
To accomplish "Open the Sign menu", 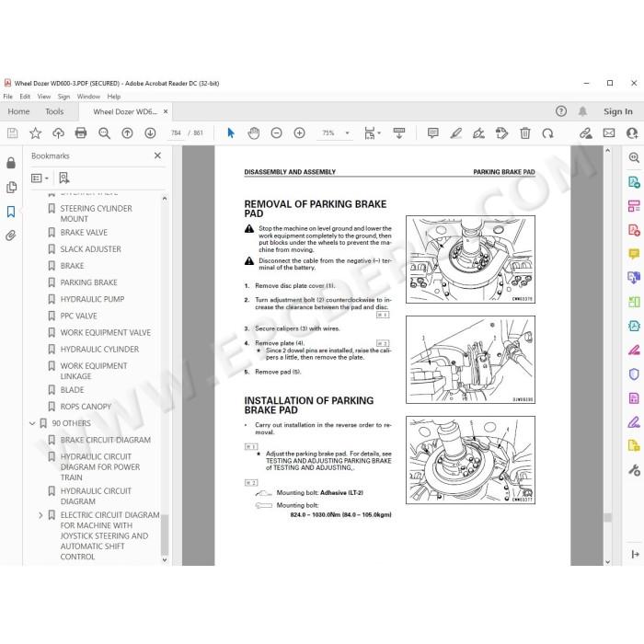I will point(63,97).
